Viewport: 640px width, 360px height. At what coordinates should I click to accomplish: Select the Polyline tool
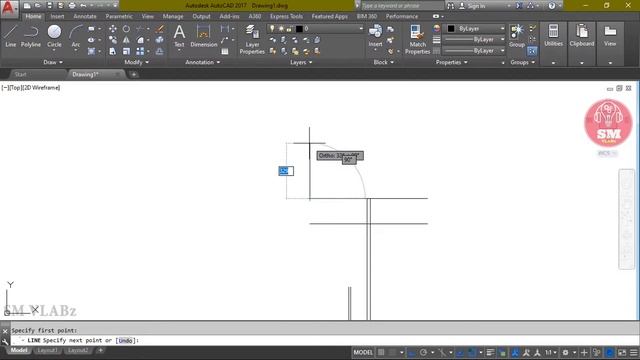[31, 36]
